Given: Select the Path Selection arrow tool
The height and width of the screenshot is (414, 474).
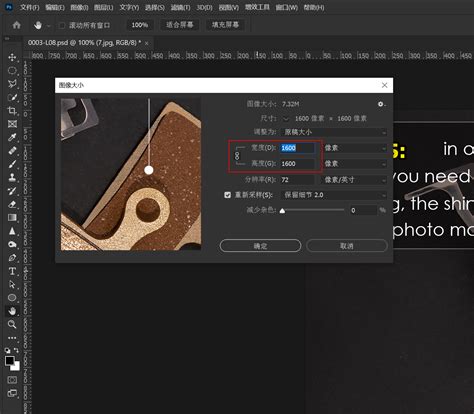Looking at the screenshot, I should coord(12,284).
